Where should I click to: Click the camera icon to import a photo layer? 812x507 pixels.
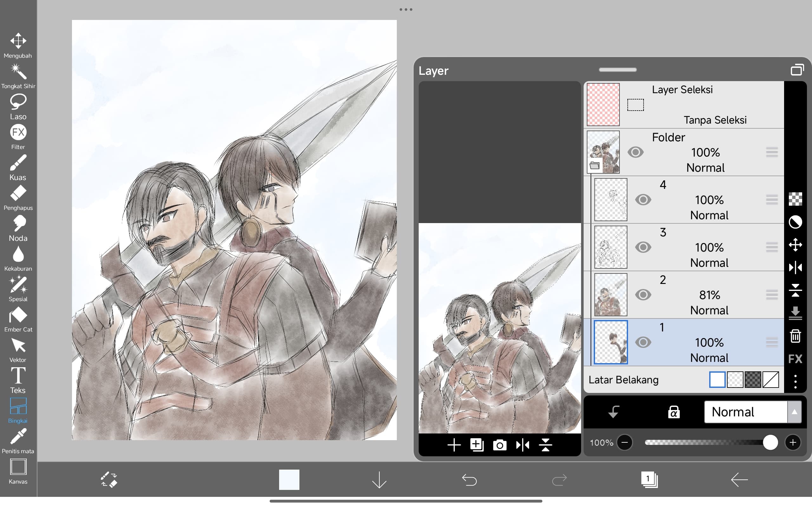coord(500,445)
